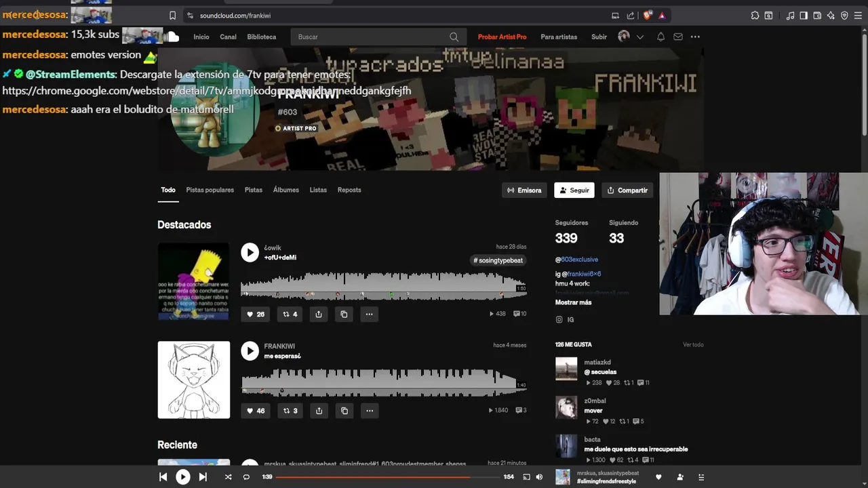Share this page from address bar
868x488 pixels.
pyautogui.click(x=631, y=16)
